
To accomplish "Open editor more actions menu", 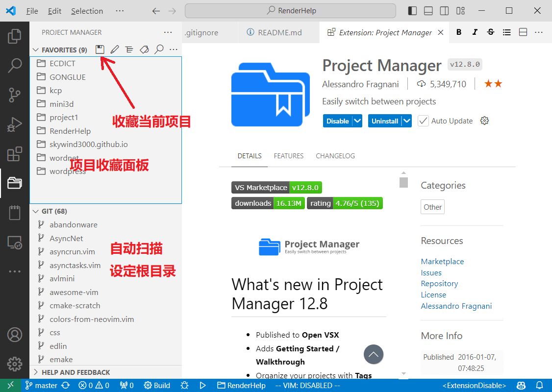I will 539,32.
